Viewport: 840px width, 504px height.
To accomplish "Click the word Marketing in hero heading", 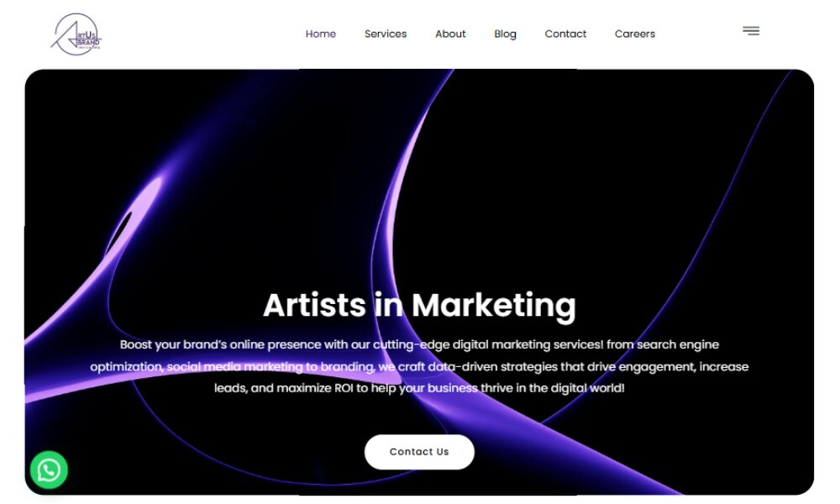I will point(493,306).
